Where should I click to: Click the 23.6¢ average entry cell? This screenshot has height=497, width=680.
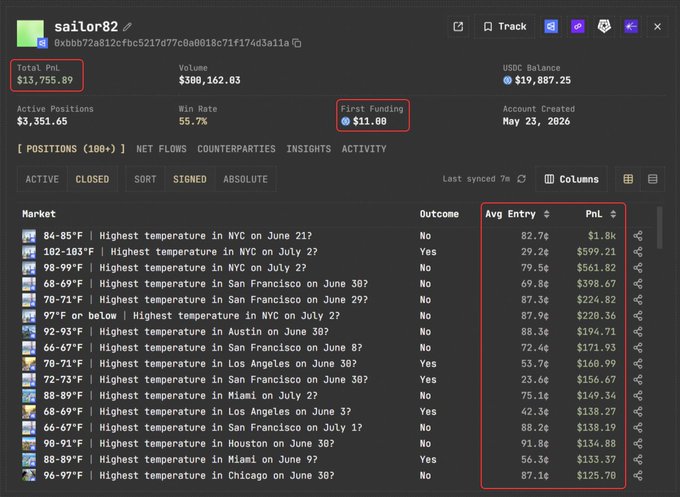(x=535, y=380)
